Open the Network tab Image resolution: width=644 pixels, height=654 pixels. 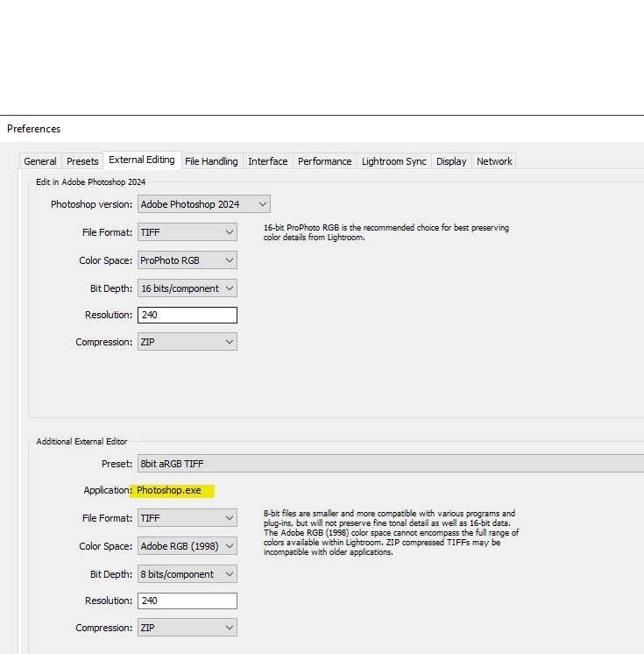pos(494,161)
